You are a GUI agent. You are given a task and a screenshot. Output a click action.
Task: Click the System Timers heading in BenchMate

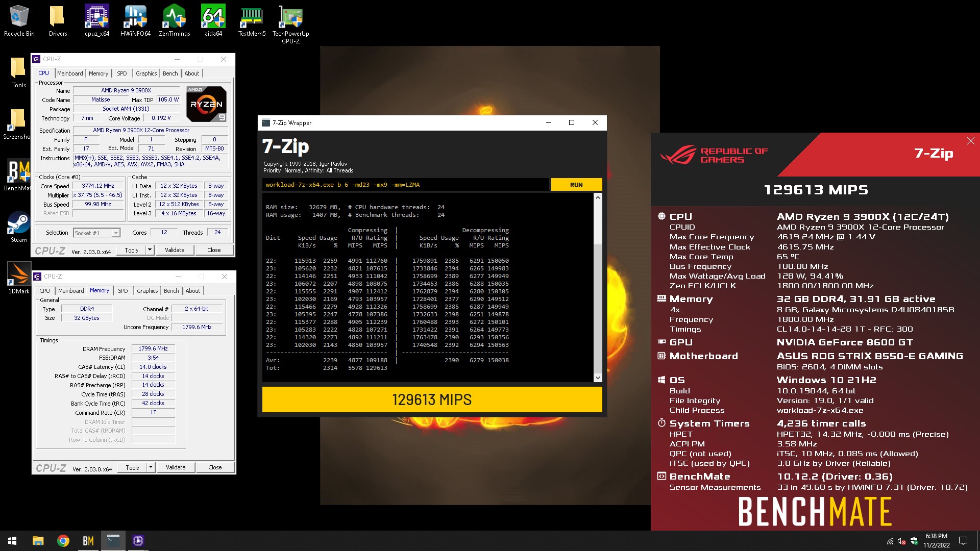point(709,423)
